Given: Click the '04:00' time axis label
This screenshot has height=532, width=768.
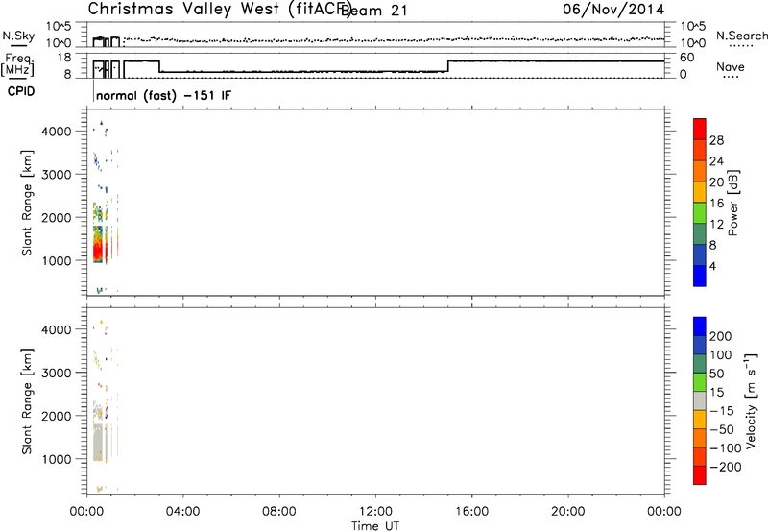Looking at the screenshot, I should click(x=182, y=512).
